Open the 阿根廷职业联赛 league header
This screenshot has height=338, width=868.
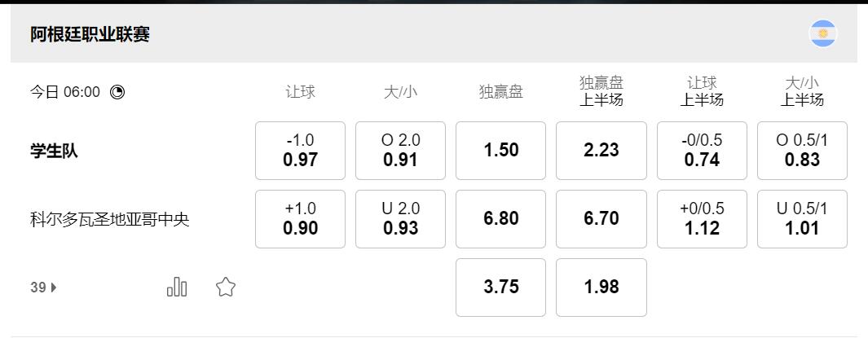[90, 34]
